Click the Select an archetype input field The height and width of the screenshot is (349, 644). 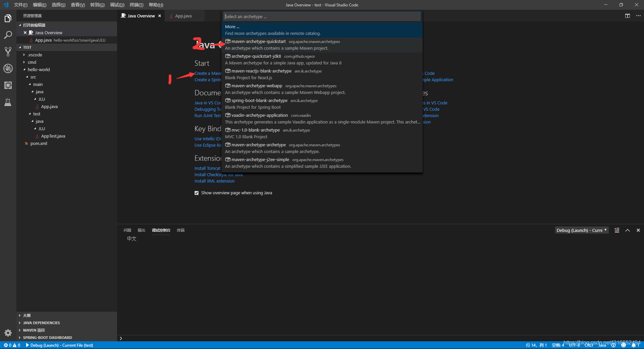322,16
